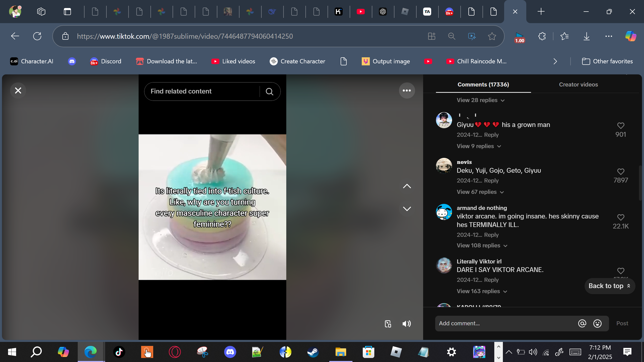Open the emoji picker in comment box

click(597, 324)
